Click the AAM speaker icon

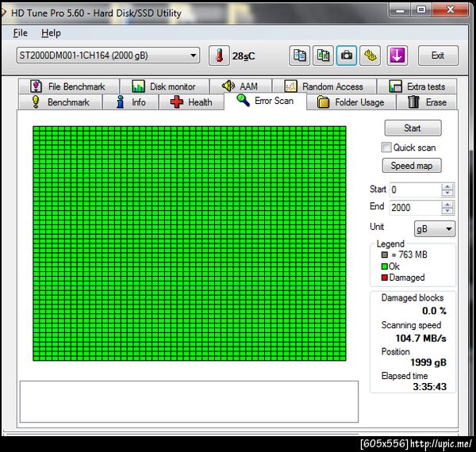[x=228, y=86]
